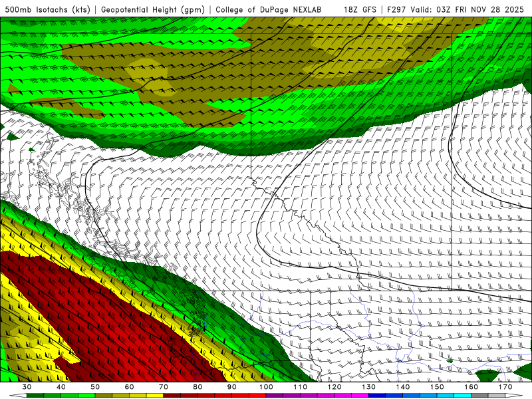Click the legend value 40
Viewport: 532px width, 399px height.
[x=61, y=387]
